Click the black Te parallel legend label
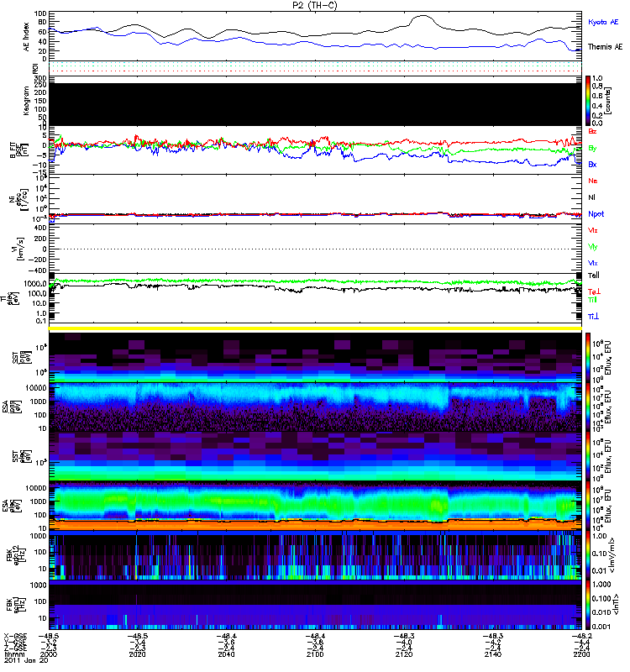Image resolution: width=630 pixels, height=672 pixels. [x=594, y=276]
